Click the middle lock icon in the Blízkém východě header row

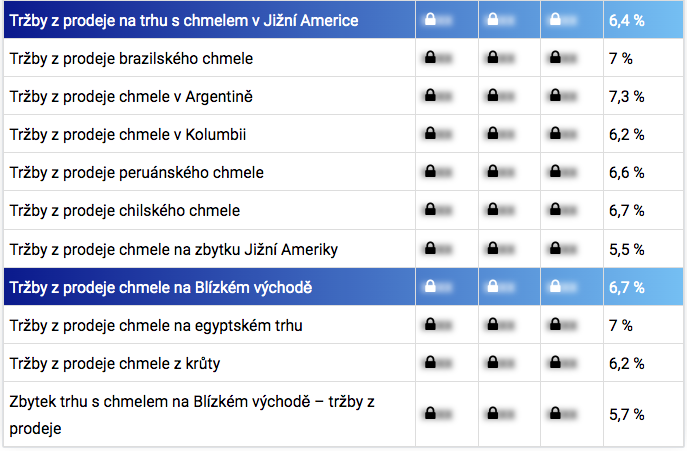click(492, 287)
